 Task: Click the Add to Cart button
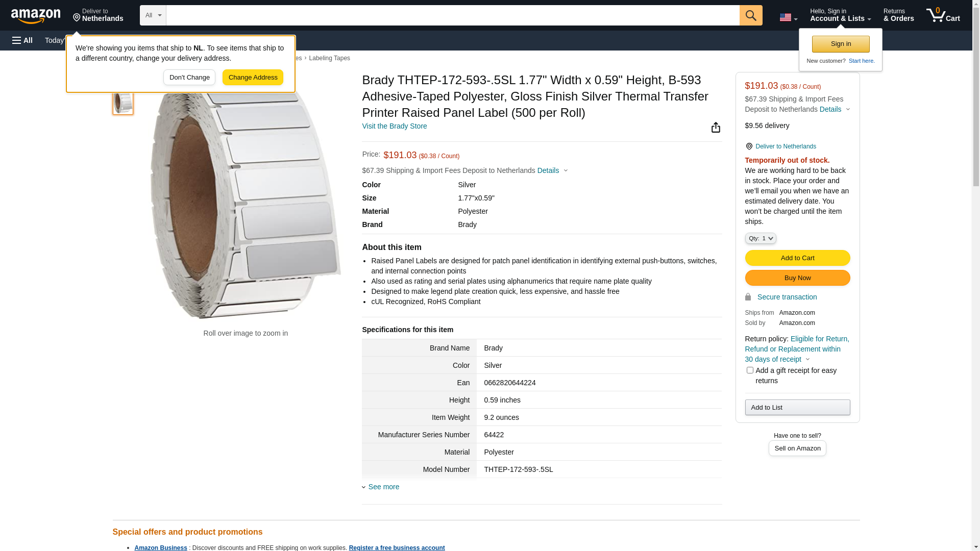click(797, 258)
